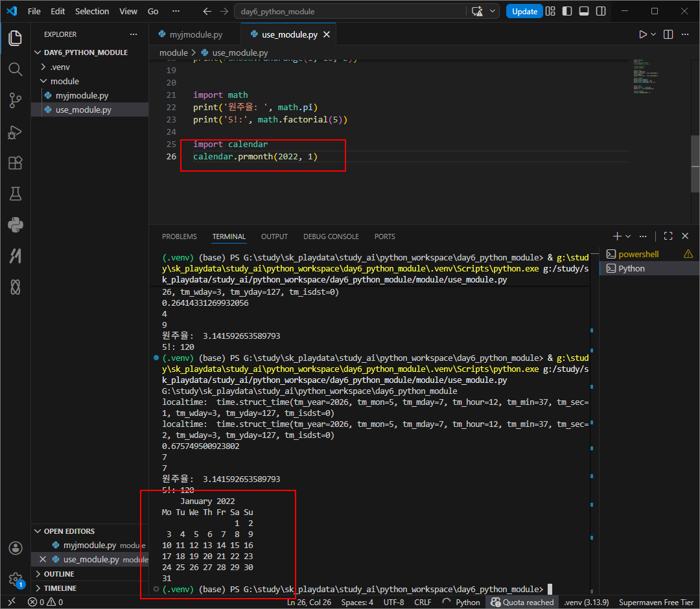Image resolution: width=700 pixels, height=609 pixels.
Task: Select use_module.py in the file tree
Action: coord(89,109)
